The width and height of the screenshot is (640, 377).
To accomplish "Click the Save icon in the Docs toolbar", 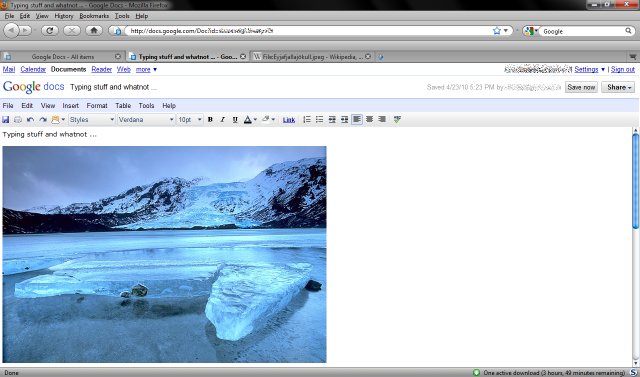I will click(x=6, y=120).
